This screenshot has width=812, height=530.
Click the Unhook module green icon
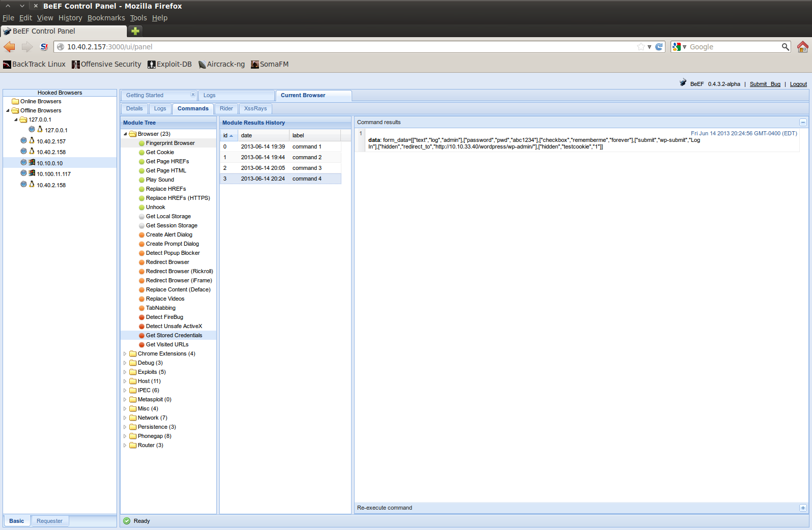click(x=142, y=208)
